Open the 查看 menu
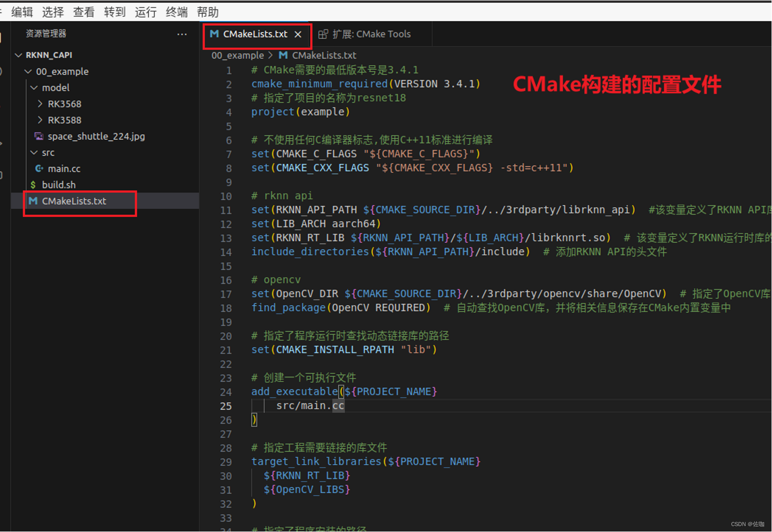772x532 pixels. click(x=84, y=12)
